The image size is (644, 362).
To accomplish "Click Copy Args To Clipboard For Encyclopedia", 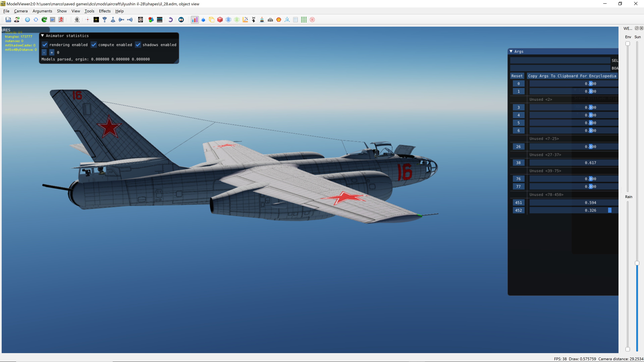I will pos(572,76).
